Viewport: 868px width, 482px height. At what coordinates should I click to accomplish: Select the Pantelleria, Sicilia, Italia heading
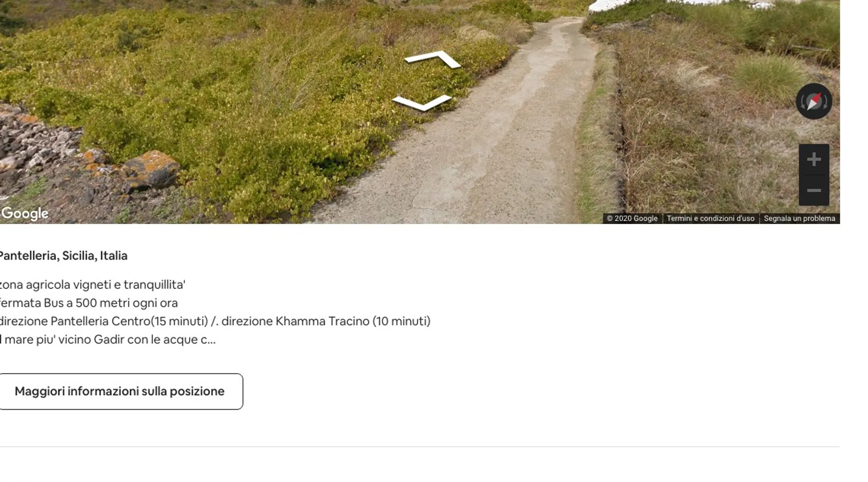[x=63, y=256]
